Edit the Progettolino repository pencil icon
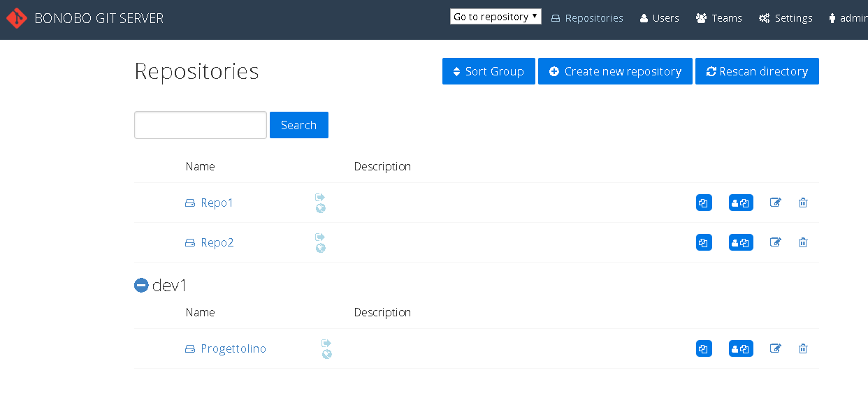 pos(775,348)
